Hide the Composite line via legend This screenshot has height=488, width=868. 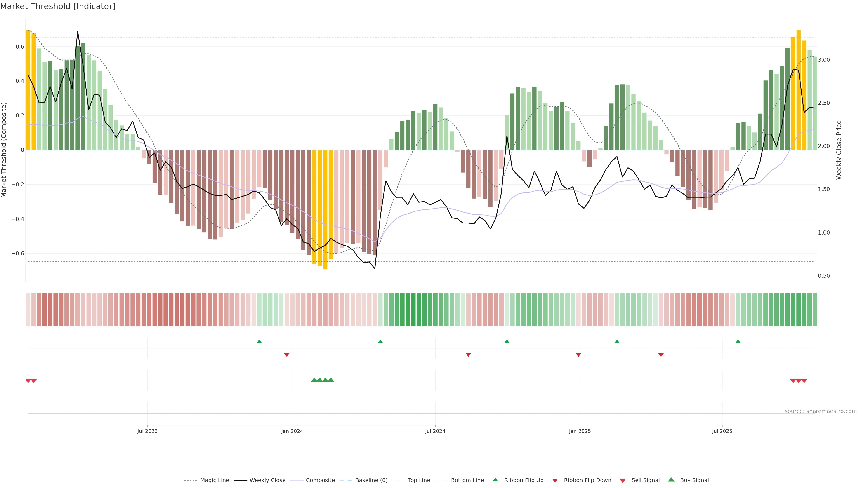coord(320,480)
